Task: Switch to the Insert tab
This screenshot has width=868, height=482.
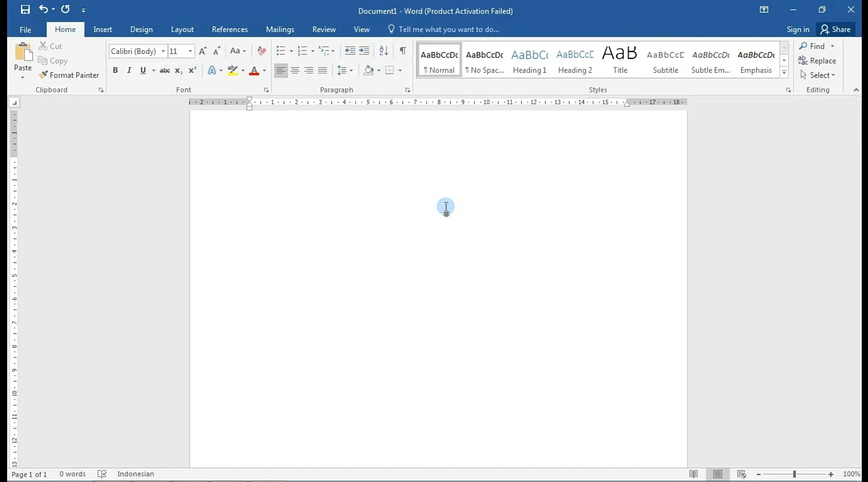Action: 103,29
